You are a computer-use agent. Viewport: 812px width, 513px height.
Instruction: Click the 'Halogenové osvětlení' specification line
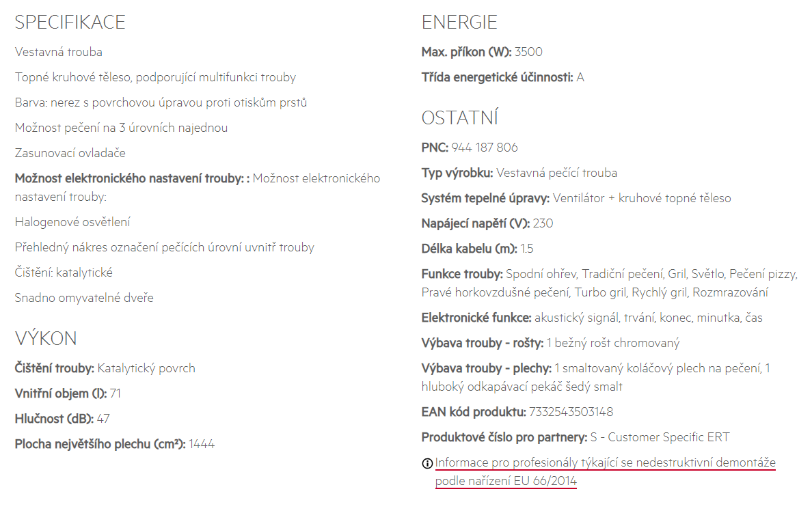(72, 222)
